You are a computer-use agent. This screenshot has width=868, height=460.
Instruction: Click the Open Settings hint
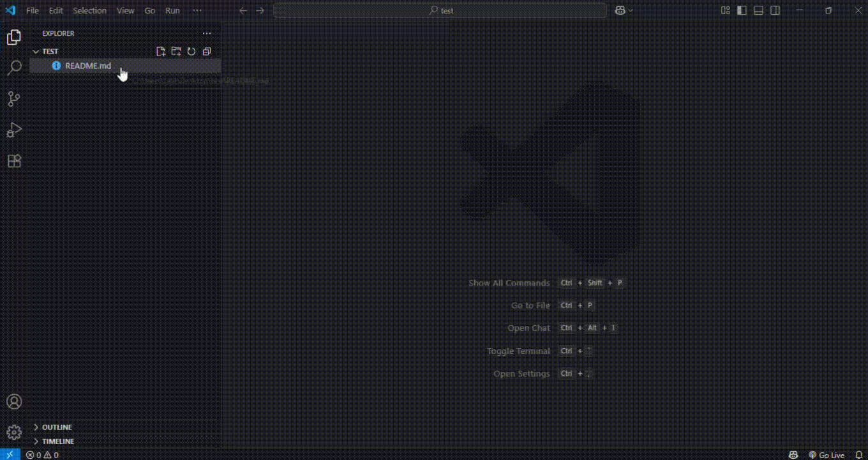click(521, 374)
